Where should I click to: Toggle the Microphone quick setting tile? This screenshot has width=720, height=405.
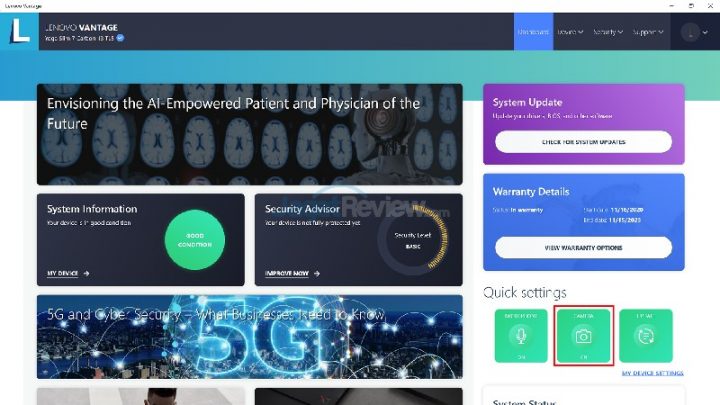tap(521, 336)
